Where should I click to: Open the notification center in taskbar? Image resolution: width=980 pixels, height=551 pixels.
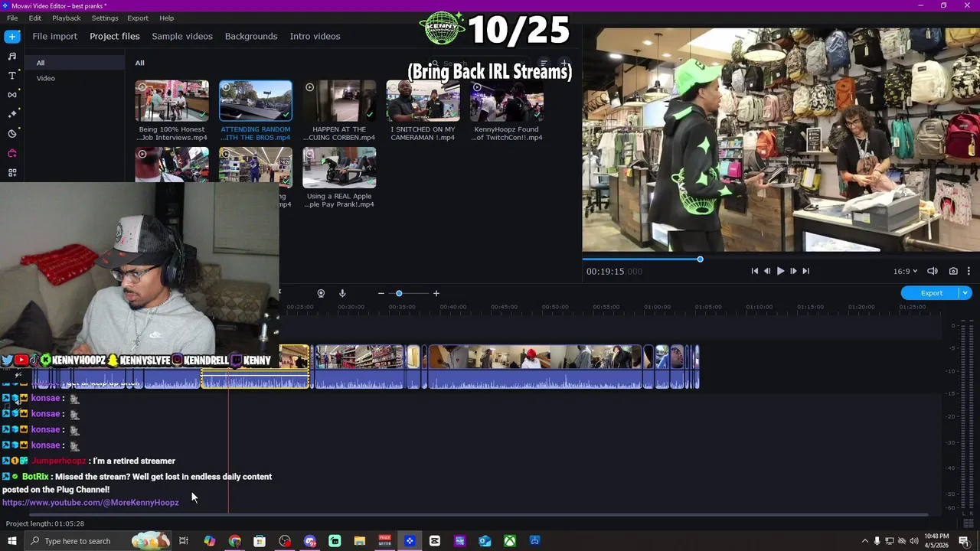coord(964,541)
